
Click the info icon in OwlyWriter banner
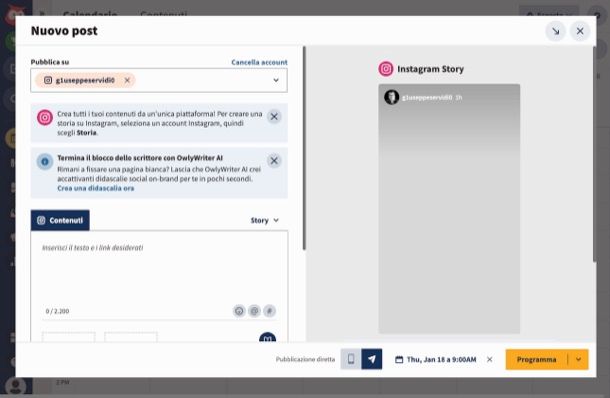(45, 161)
